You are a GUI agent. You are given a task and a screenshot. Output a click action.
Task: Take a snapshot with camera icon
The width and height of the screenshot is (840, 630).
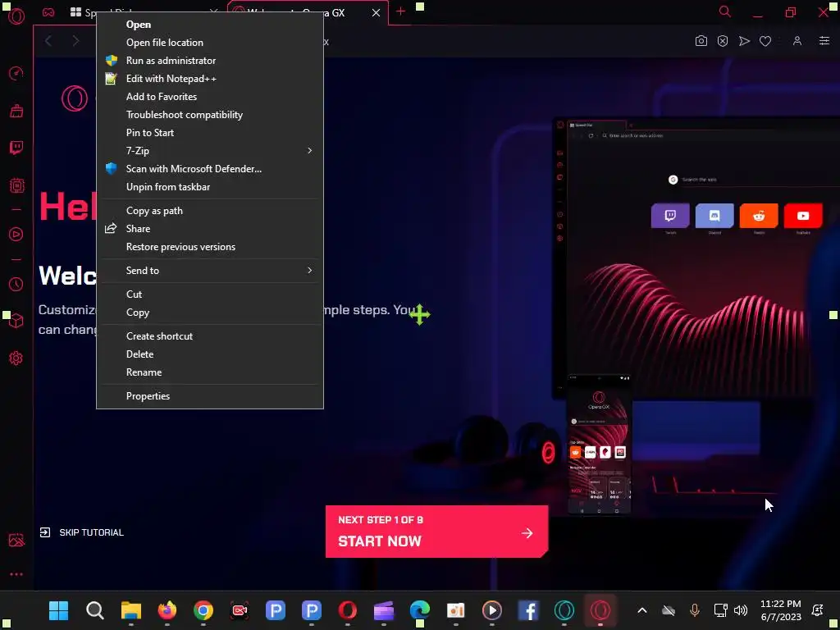(x=701, y=41)
